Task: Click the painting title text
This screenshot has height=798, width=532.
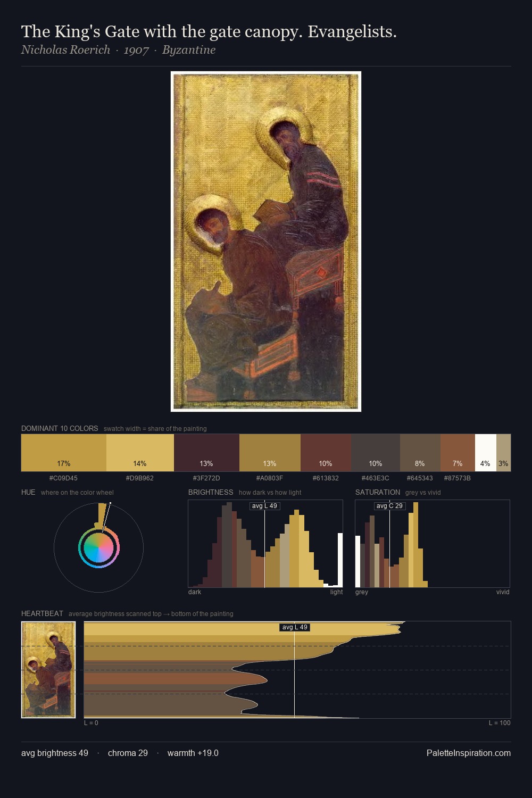Action: point(209,32)
